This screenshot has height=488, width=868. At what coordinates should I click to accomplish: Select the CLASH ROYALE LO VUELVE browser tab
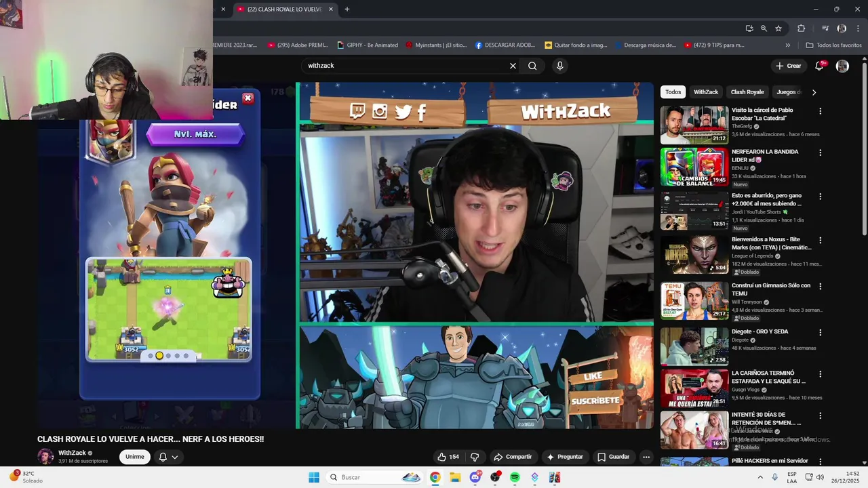[285, 9]
